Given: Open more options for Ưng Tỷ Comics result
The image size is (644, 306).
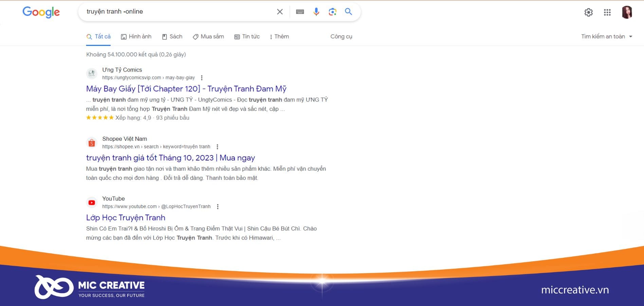Looking at the screenshot, I should tap(202, 78).
